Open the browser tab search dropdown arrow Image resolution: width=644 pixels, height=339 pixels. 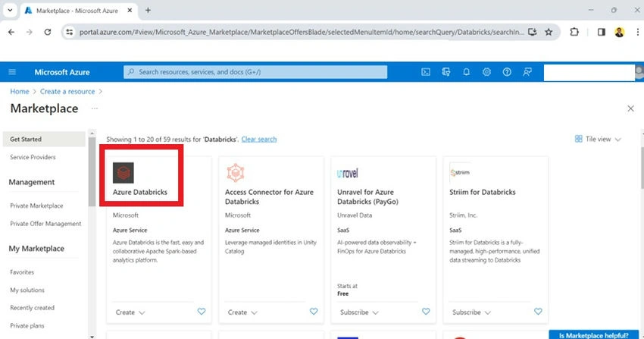10,11
